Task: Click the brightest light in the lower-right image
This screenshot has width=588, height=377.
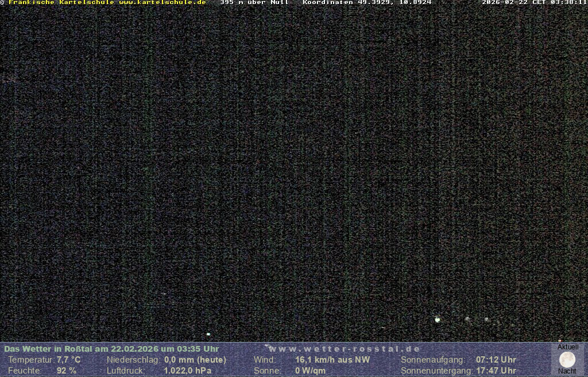Action: click(438, 320)
